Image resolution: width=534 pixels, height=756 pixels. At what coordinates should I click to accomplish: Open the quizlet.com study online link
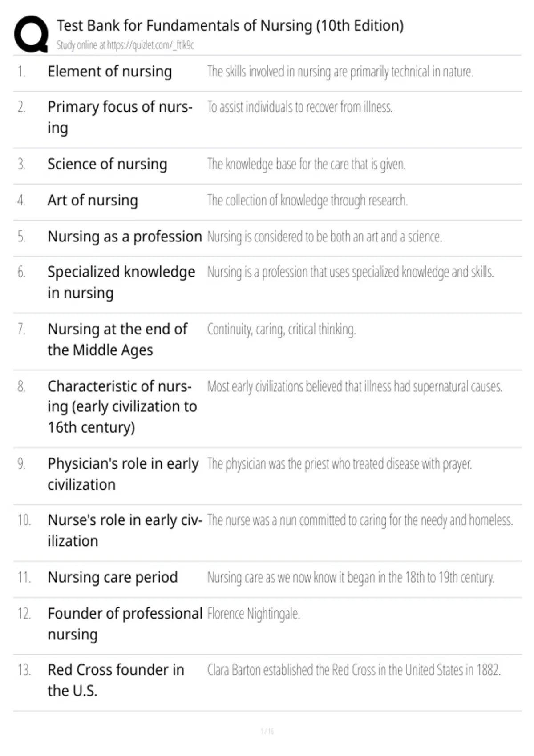[125, 45]
